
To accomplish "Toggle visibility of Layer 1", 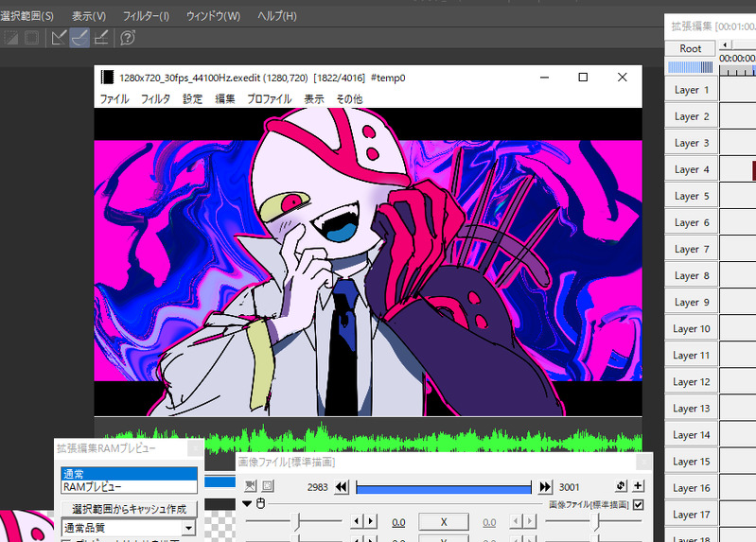I will coord(692,90).
